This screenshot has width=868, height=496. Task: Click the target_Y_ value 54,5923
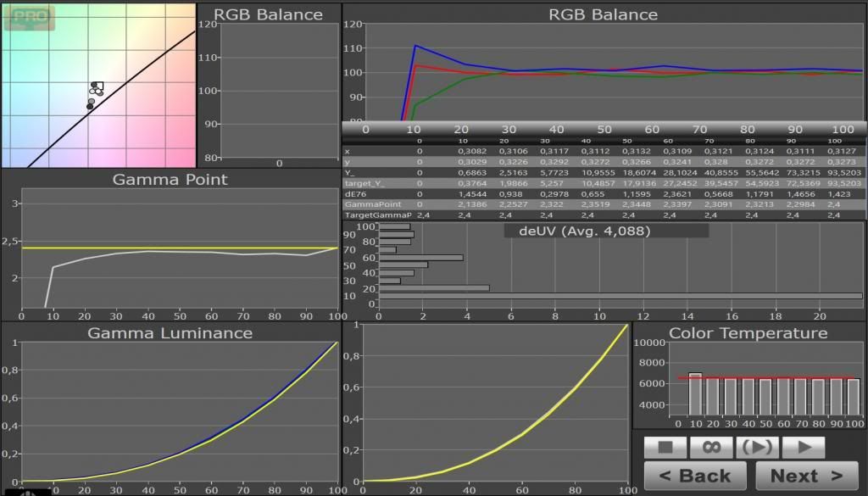pyautogui.click(x=762, y=183)
